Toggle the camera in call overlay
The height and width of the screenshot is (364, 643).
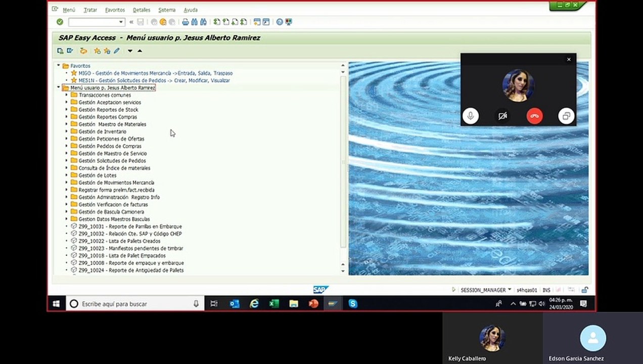click(x=502, y=116)
